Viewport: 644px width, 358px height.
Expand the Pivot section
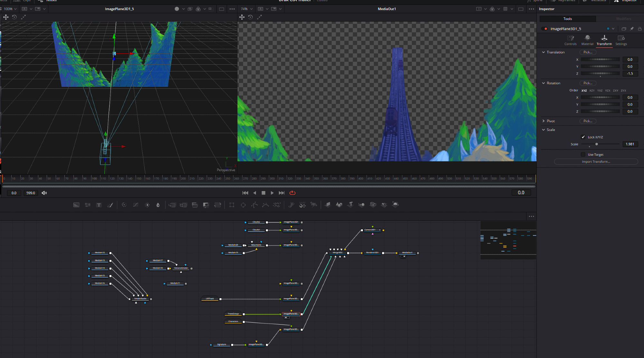point(544,121)
